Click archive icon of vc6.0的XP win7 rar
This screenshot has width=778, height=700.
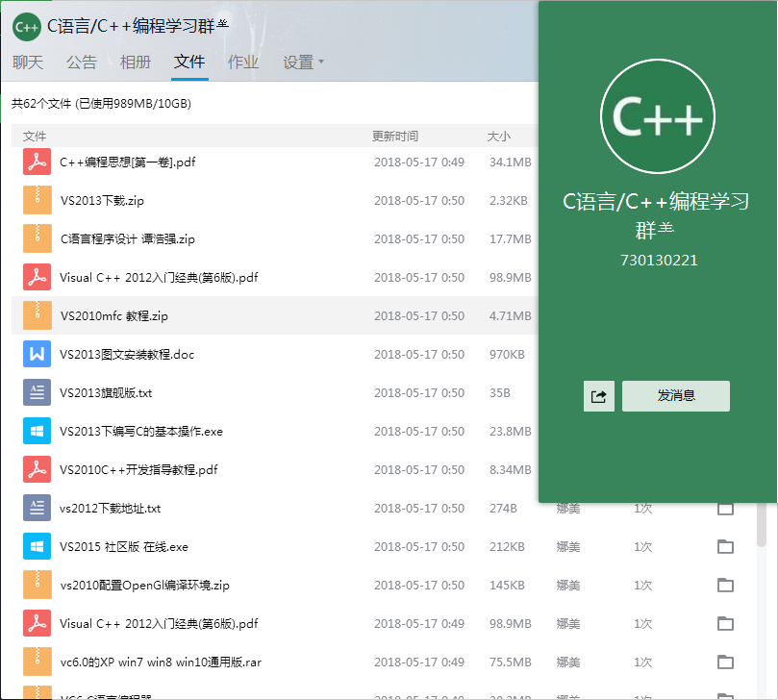(x=38, y=662)
